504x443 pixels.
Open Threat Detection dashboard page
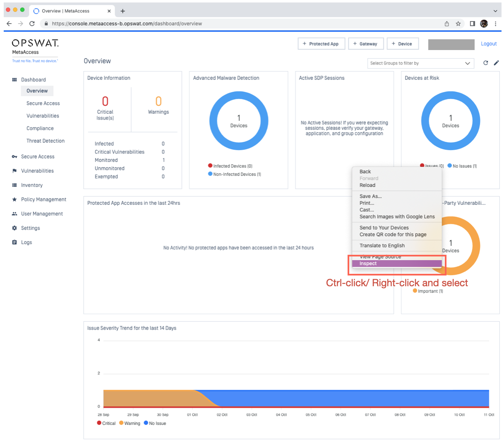point(46,141)
